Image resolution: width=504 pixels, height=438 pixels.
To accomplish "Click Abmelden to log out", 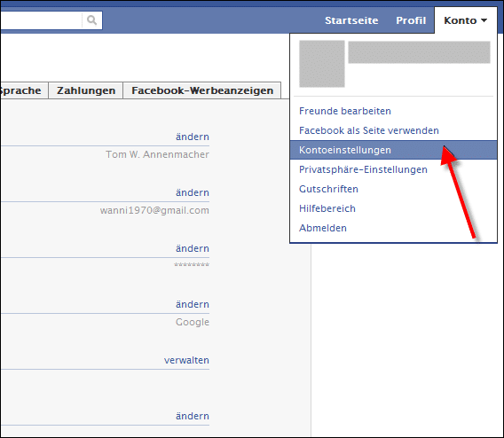I will point(323,228).
